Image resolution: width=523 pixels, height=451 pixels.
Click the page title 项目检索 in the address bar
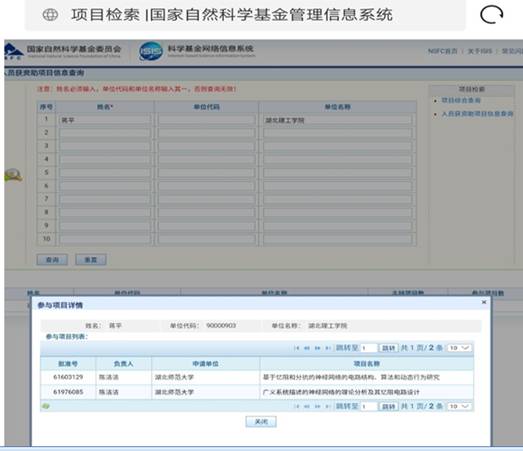click(105, 15)
